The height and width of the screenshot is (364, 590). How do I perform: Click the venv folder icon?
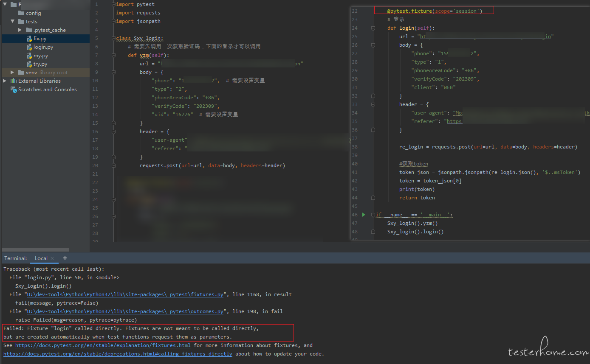pos(21,73)
